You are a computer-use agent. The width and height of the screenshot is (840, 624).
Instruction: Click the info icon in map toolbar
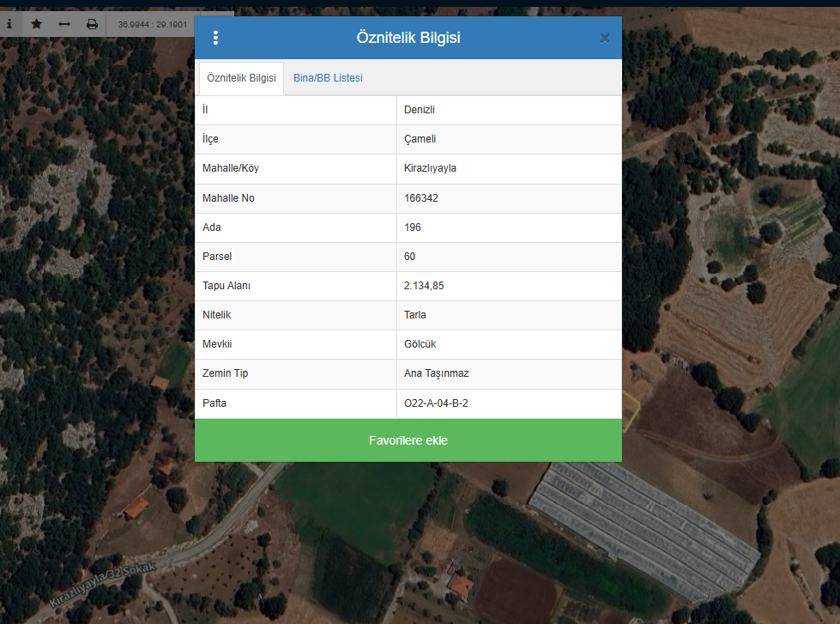pyautogui.click(x=9, y=24)
